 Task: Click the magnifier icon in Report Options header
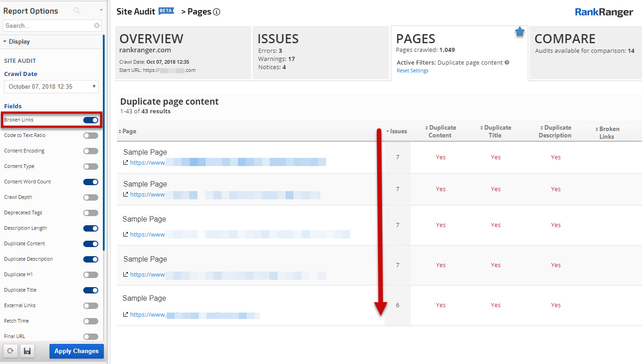77,10
